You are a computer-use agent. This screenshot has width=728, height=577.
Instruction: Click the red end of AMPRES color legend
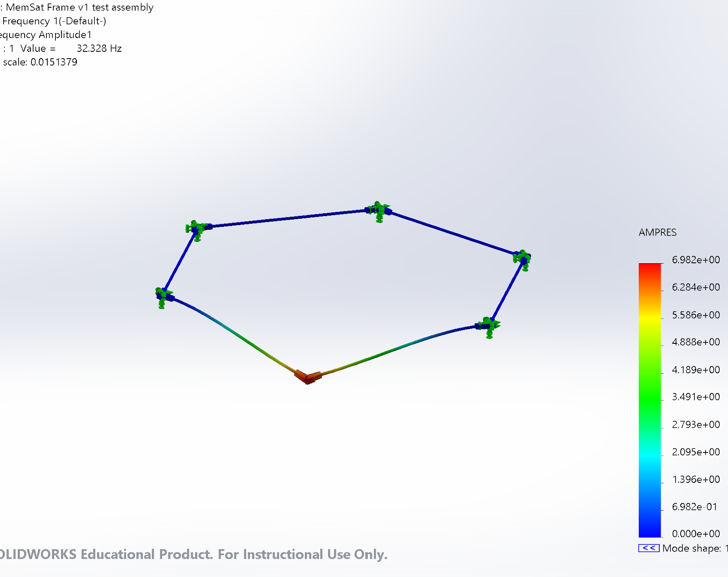point(650,269)
